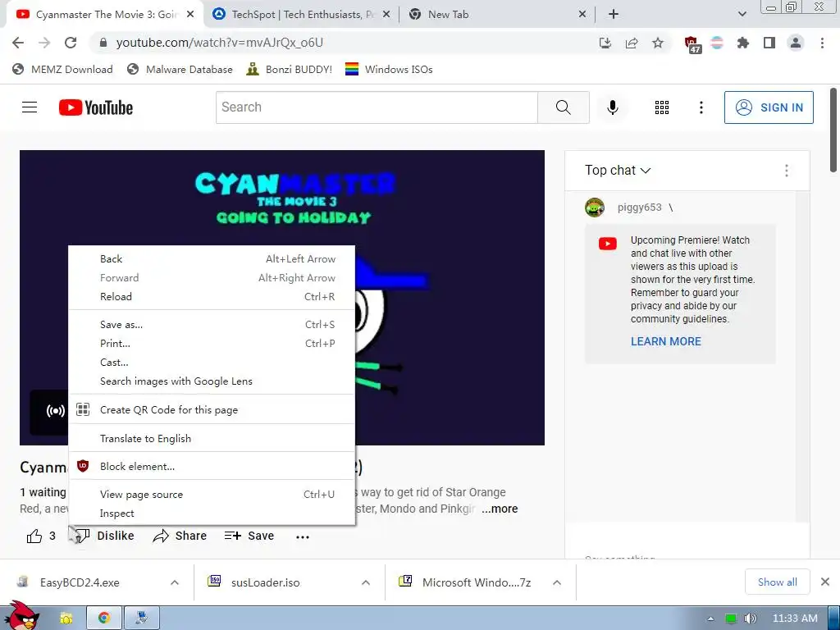Choose Reload in the context menu

[212, 297]
